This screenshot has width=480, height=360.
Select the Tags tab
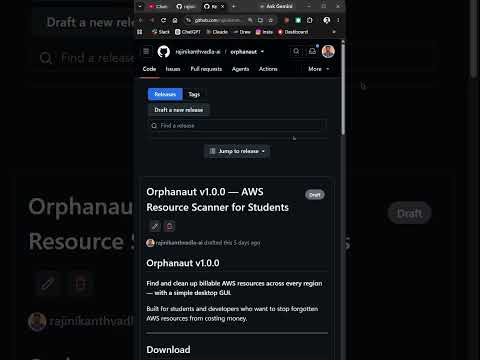click(x=194, y=94)
